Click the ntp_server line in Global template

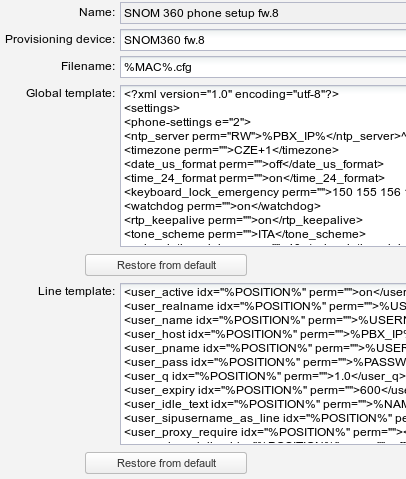(x=265, y=136)
